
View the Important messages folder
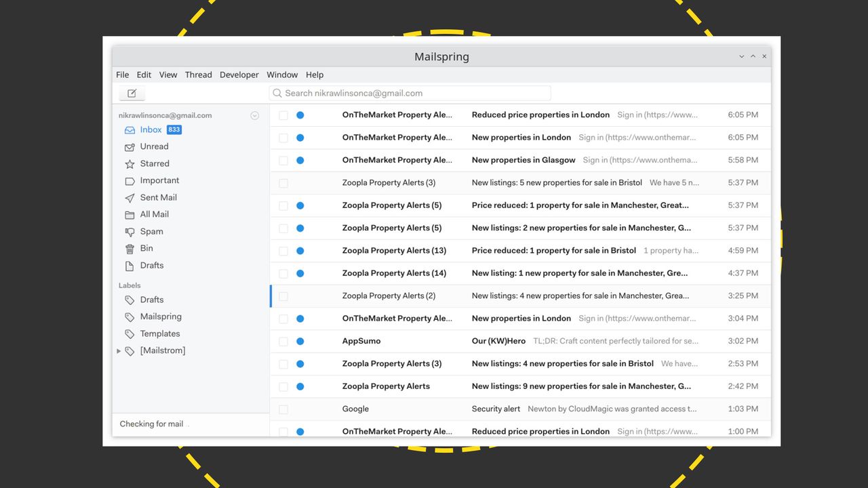pos(161,180)
